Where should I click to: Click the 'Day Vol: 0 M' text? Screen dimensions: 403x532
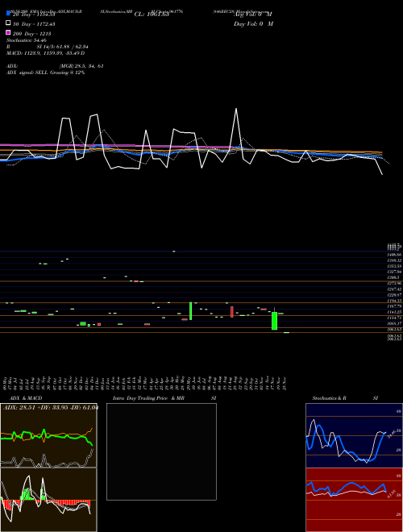tap(253, 23)
